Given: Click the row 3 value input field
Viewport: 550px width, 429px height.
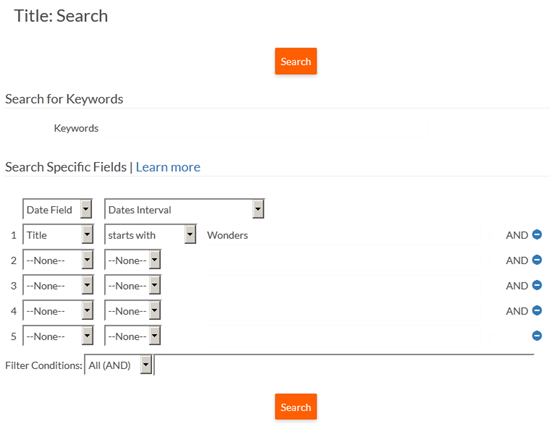Looking at the screenshot, I should (343, 285).
